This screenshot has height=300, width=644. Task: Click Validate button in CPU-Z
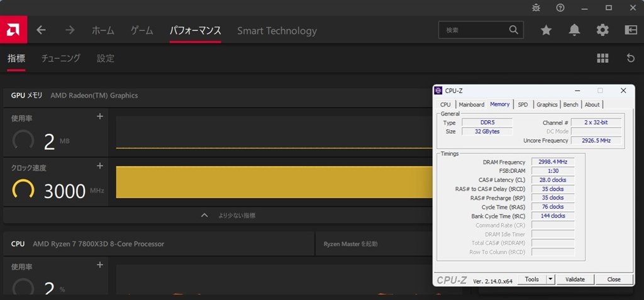coord(575,279)
